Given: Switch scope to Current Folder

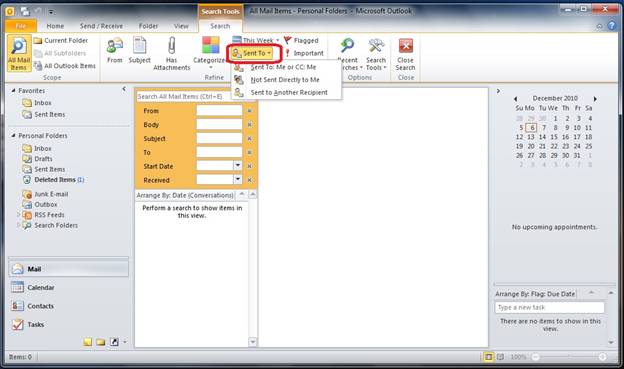Looking at the screenshot, I should click(x=61, y=41).
